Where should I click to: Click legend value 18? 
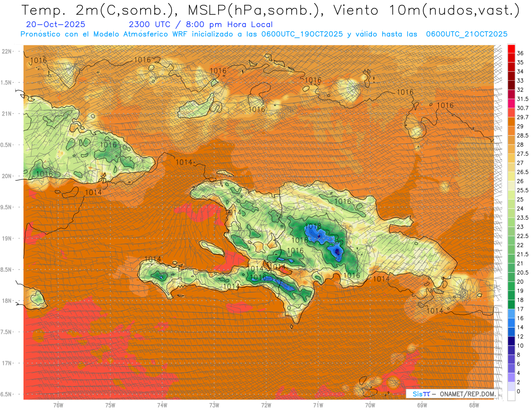pos(520,300)
